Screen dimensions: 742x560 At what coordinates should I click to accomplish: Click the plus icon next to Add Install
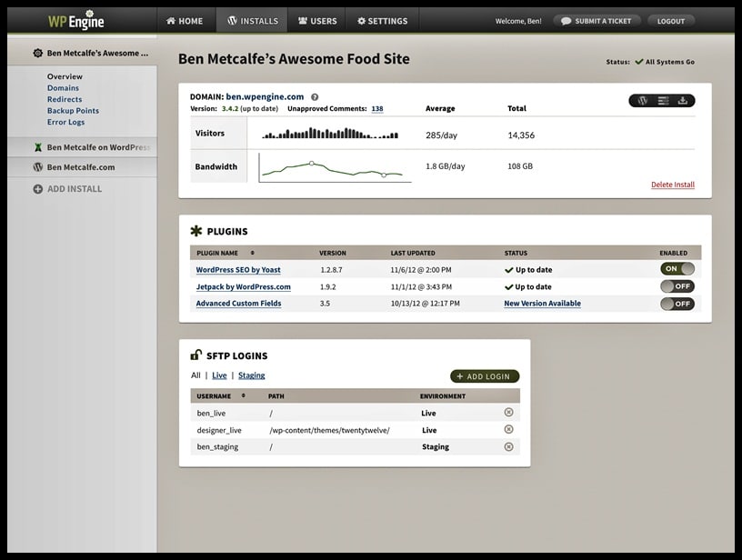point(38,189)
